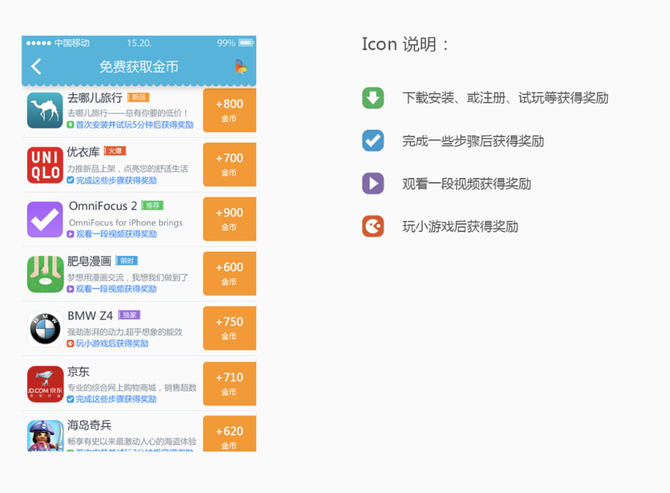This screenshot has width=670, height=493.
Task: Open the Qunar camel app icon
Action: (x=45, y=110)
